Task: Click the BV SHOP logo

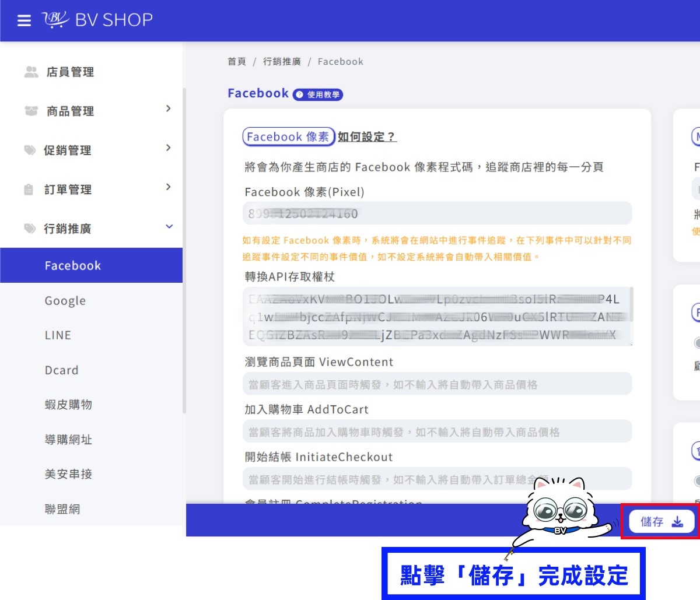Action: coord(97,20)
